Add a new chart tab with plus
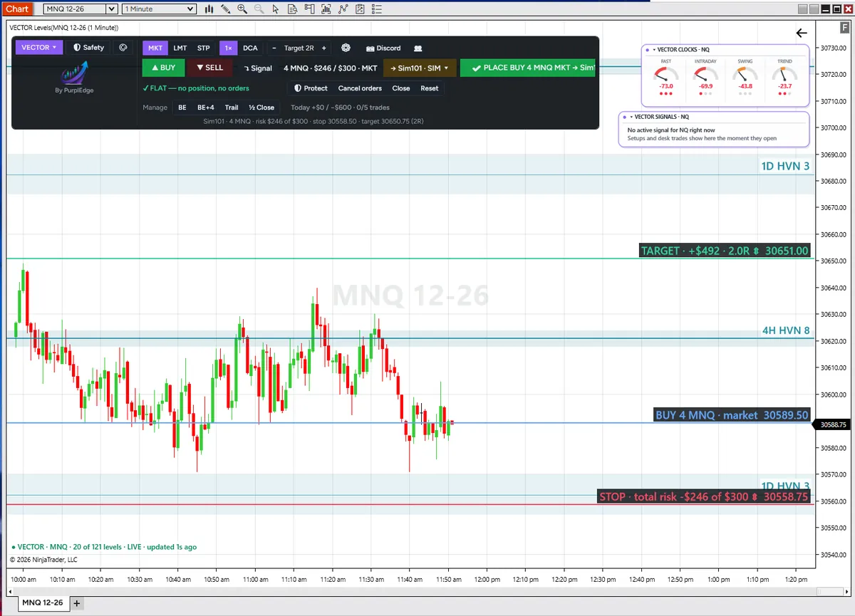The height and width of the screenshot is (616, 855). click(x=77, y=603)
